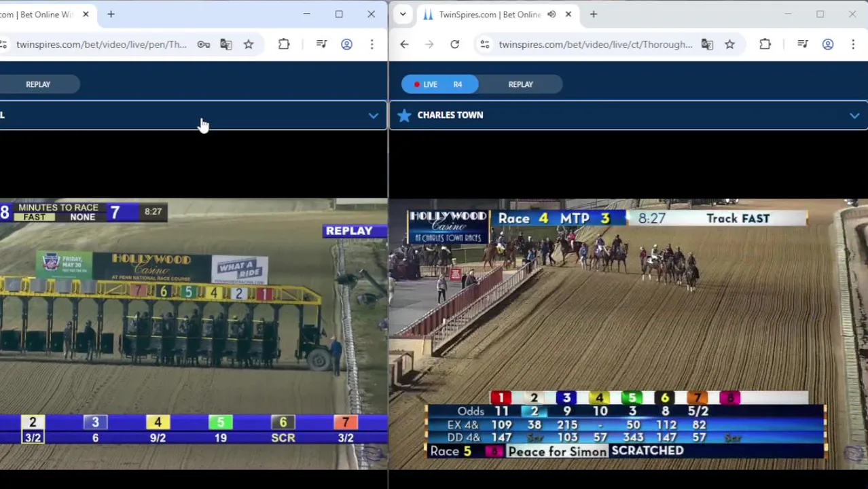Open Chrome three-dot menu in right window
Image resolution: width=868 pixels, height=489 pixels.
[x=852, y=44]
